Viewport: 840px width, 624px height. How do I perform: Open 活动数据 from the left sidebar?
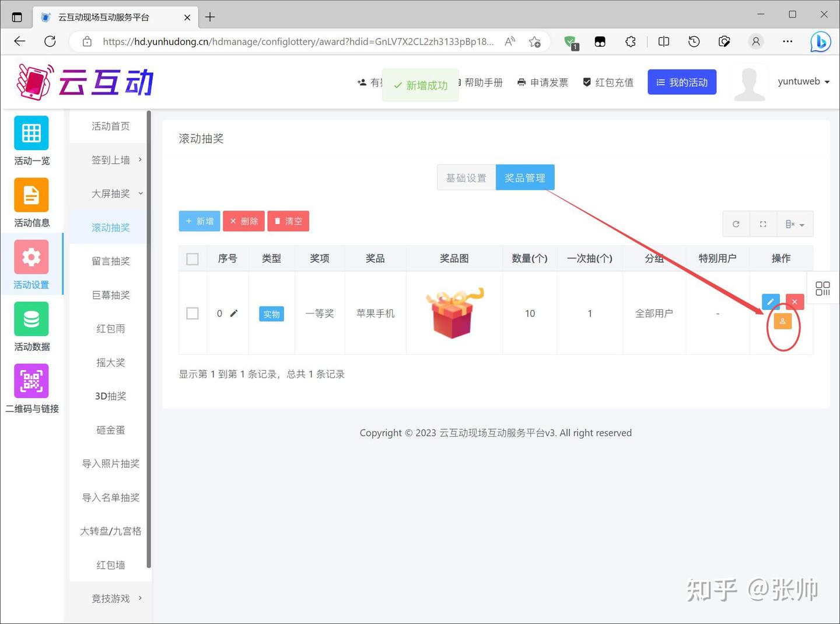[x=32, y=327]
